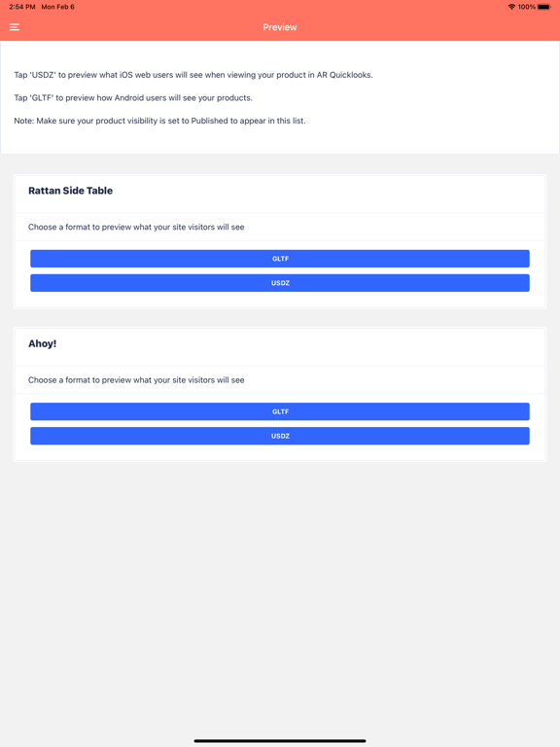The height and width of the screenshot is (747, 560).
Task: Tap the Wi-Fi icon in the status bar
Action: click(511, 7)
